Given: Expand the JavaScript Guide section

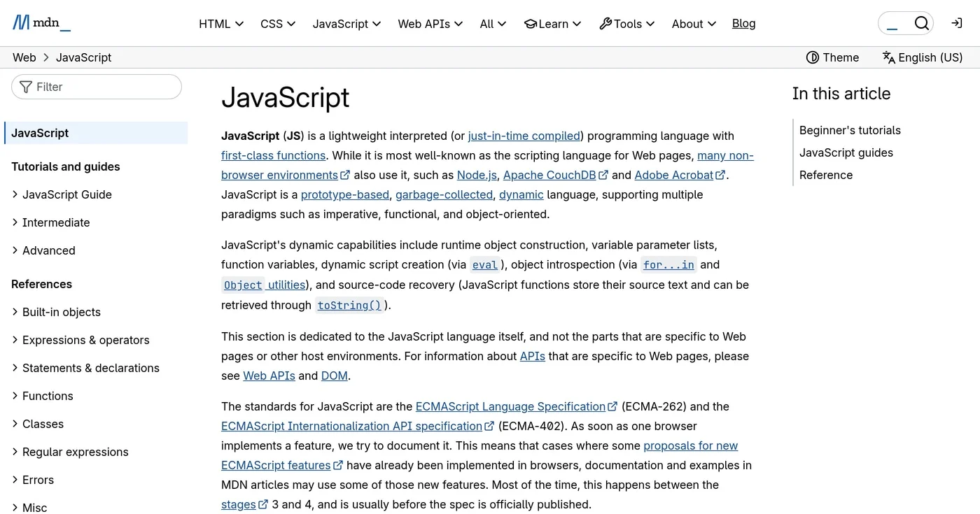Looking at the screenshot, I should pyautogui.click(x=62, y=194).
